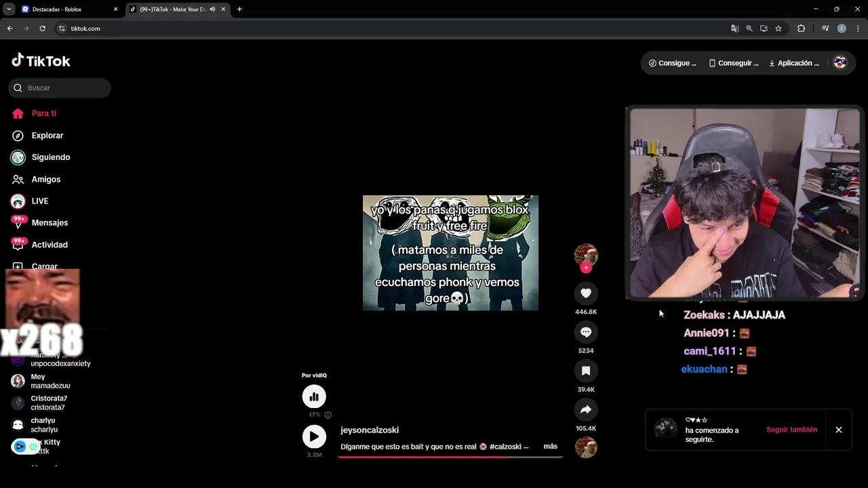Save video with the bookmark icon
The image size is (868, 488).
click(x=586, y=371)
